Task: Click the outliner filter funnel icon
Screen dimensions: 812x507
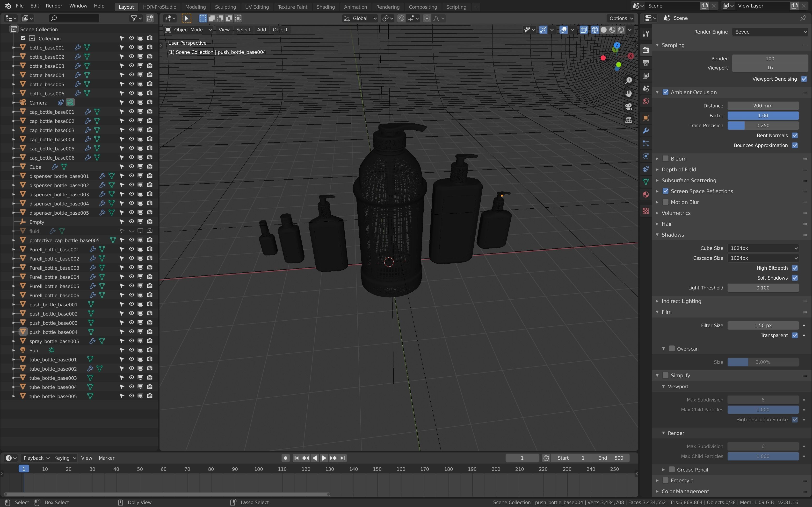Action: [x=134, y=18]
